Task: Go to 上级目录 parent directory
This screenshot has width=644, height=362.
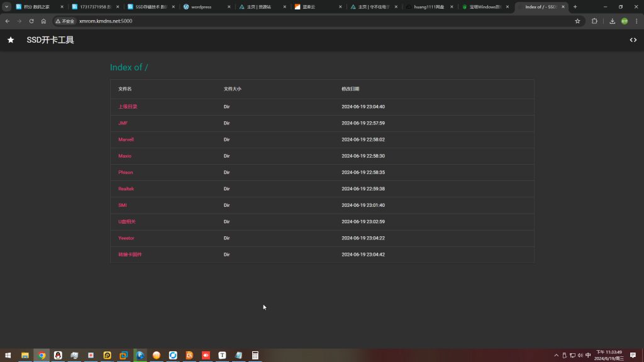Action: [128, 107]
